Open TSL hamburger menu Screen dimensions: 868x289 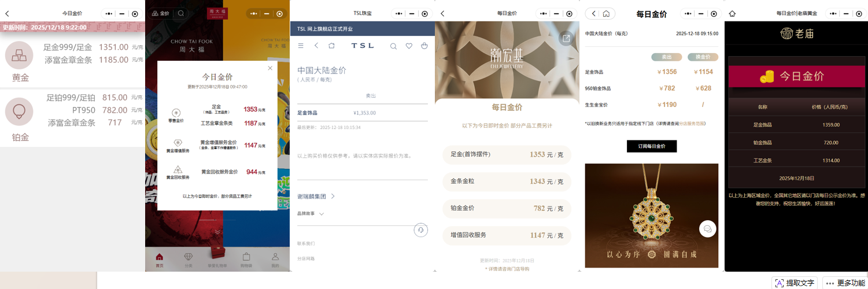301,46
